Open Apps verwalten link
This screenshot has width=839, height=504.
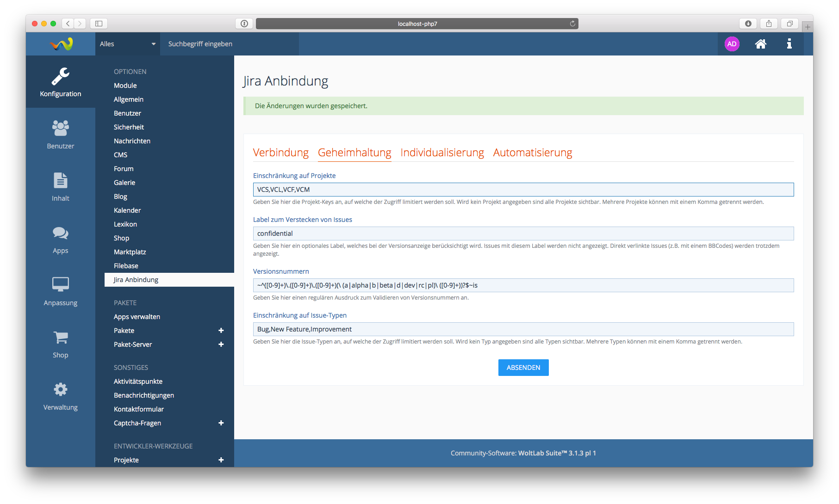137,317
